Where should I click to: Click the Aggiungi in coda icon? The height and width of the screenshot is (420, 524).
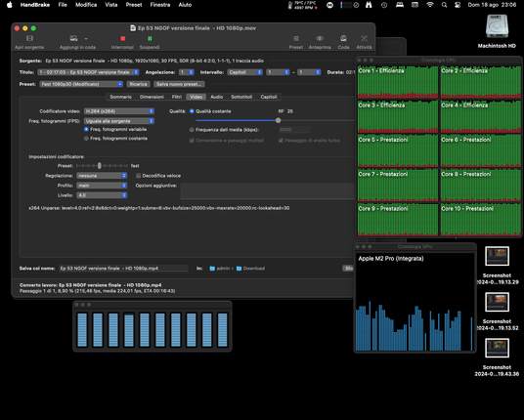[x=73, y=38]
